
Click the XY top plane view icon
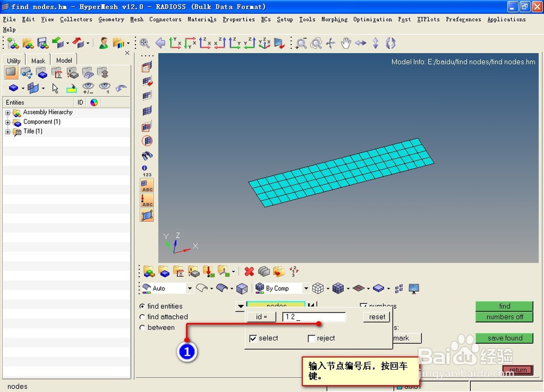(x=175, y=43)
